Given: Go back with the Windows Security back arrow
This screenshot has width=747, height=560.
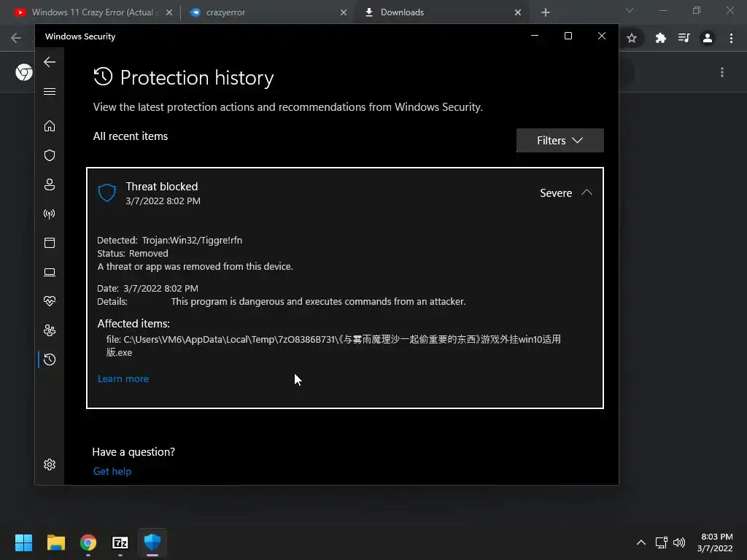Looking at the screenshot, I should 50,62.
